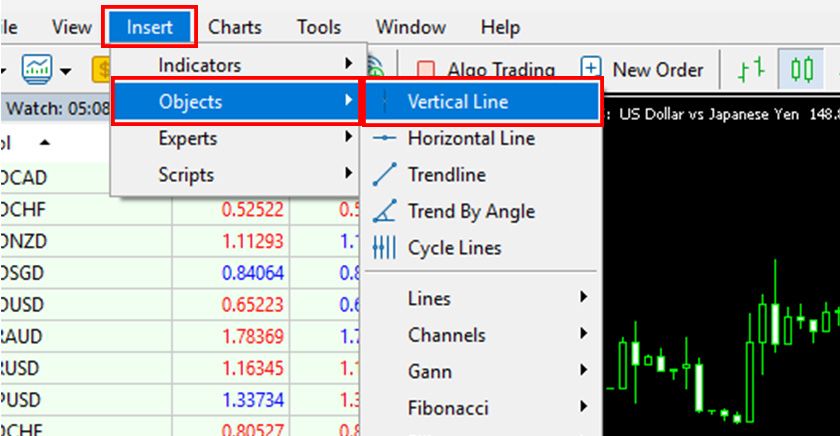Pick the Trend By Angle tool
This screenshot has height=436, width=840.
(470, 211)
